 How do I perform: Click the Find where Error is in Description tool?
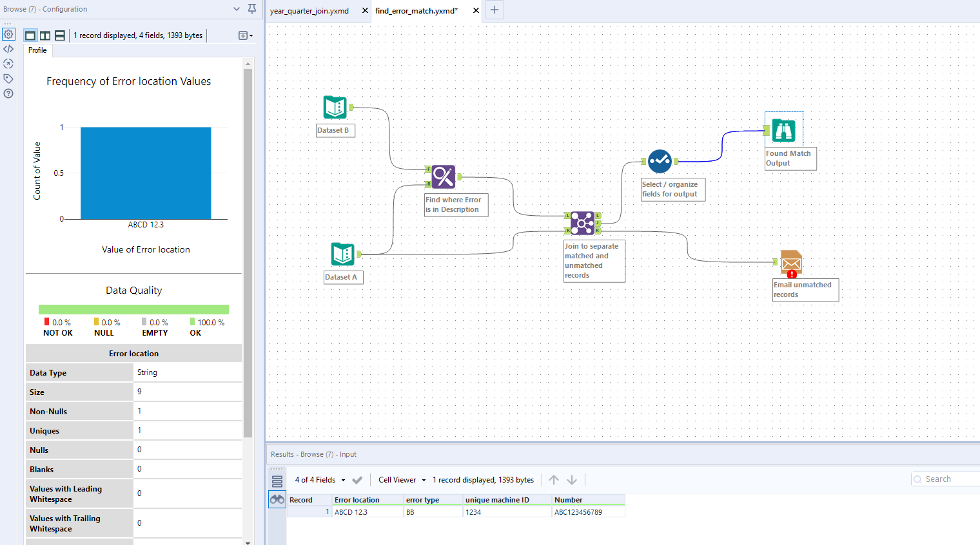pos(443,177)
